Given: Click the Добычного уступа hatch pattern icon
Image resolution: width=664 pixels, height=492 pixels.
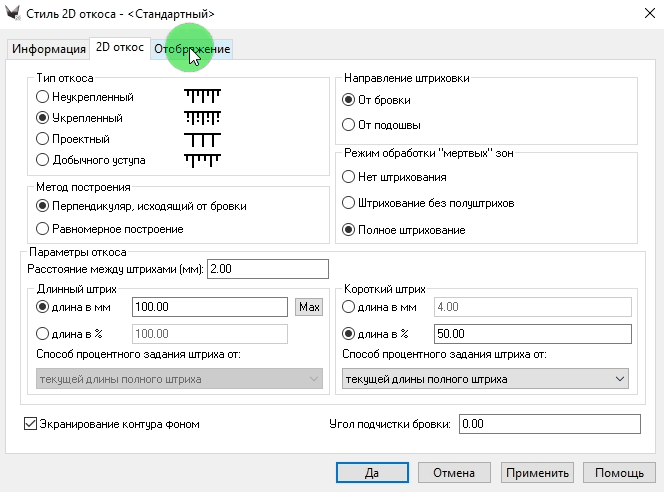Looking at the screenshot, I should 201,159.
